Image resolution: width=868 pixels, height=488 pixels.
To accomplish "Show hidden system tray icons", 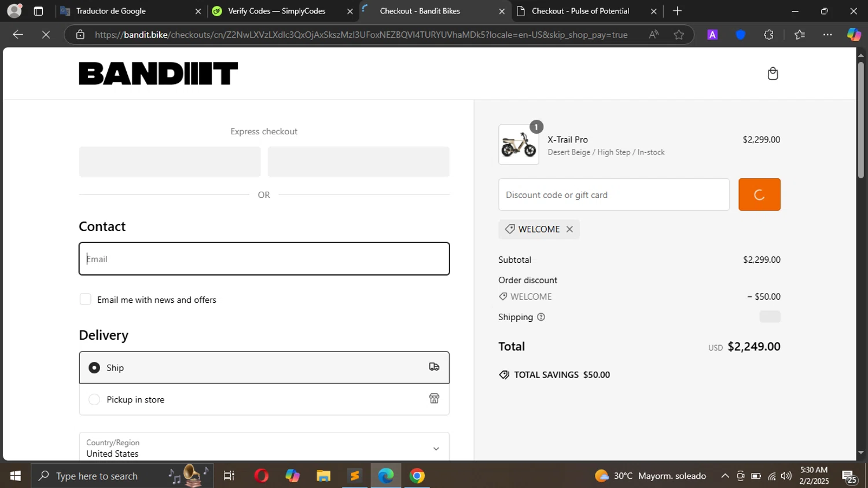I will click(x=725, y=476).
